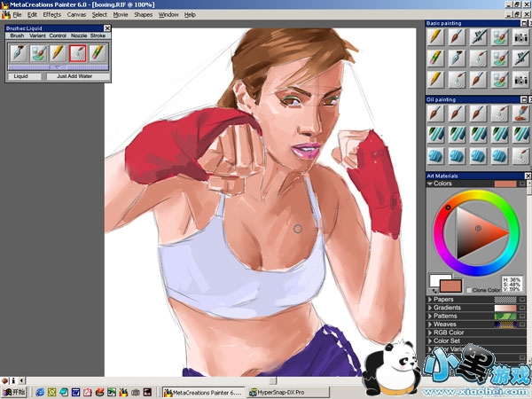The width and height of the screenshot is (532, 399).
Task: Click the Just Add Water variant button
Action: [x=74, y=76]
